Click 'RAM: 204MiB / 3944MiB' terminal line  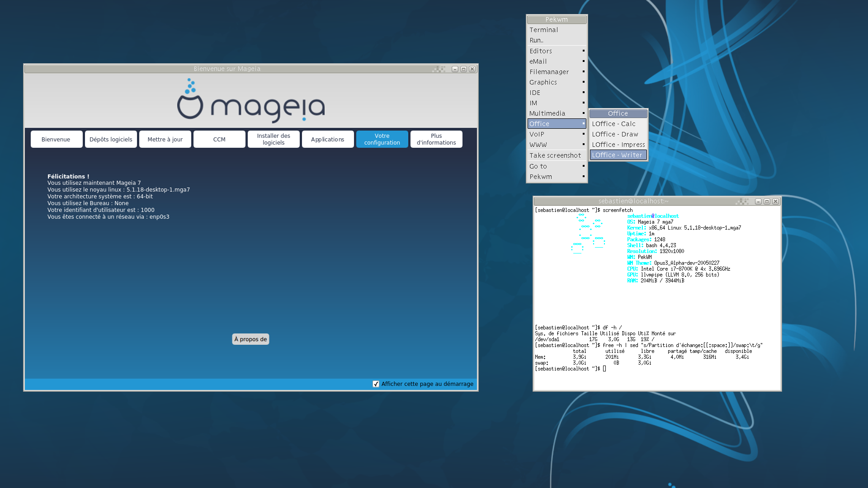click(x=656, y=281)
